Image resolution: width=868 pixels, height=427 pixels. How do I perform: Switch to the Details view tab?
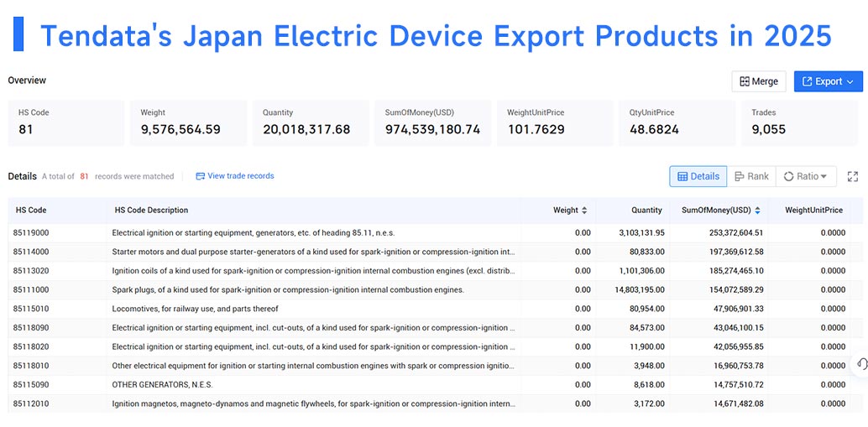tap(698, 176)
